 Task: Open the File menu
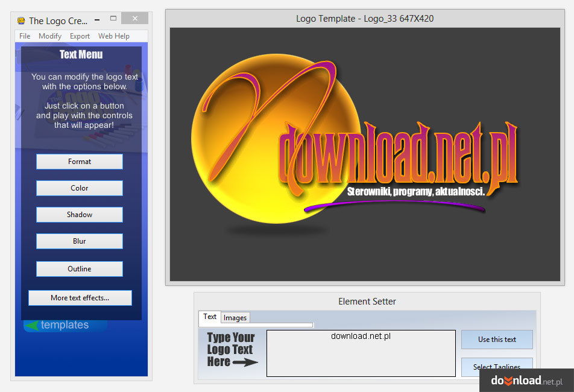pyautogui.click(x=25, y=36)
